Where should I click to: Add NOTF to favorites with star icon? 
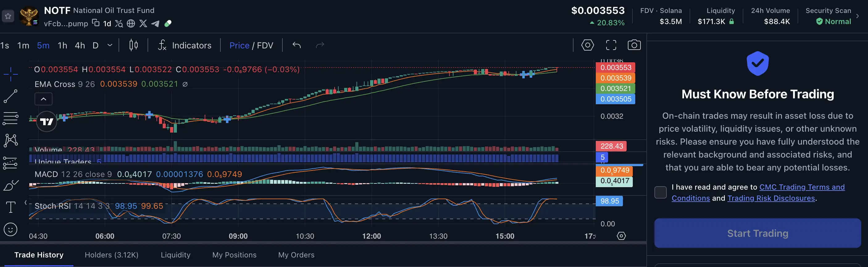pyautogui.click(x=8, y=16)
